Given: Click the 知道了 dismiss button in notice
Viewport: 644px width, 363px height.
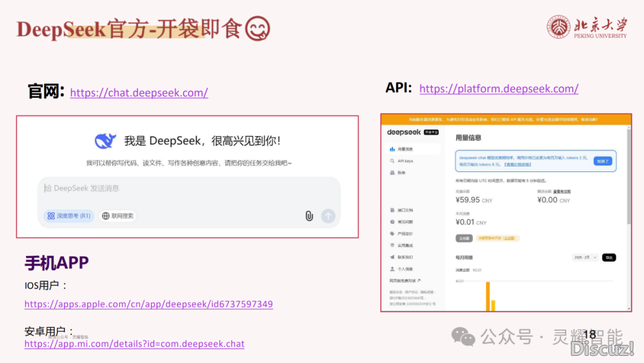Looking at the screenshot, I should click(602, 161).
